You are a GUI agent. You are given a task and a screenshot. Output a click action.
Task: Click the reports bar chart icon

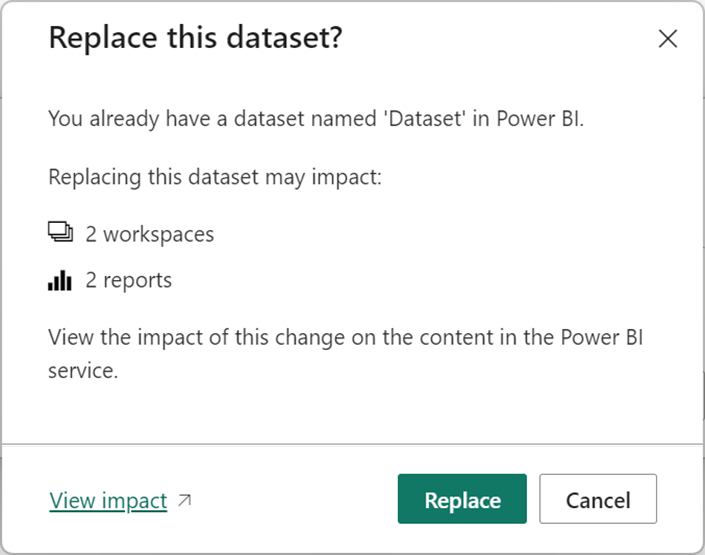[x=60, y=281]
